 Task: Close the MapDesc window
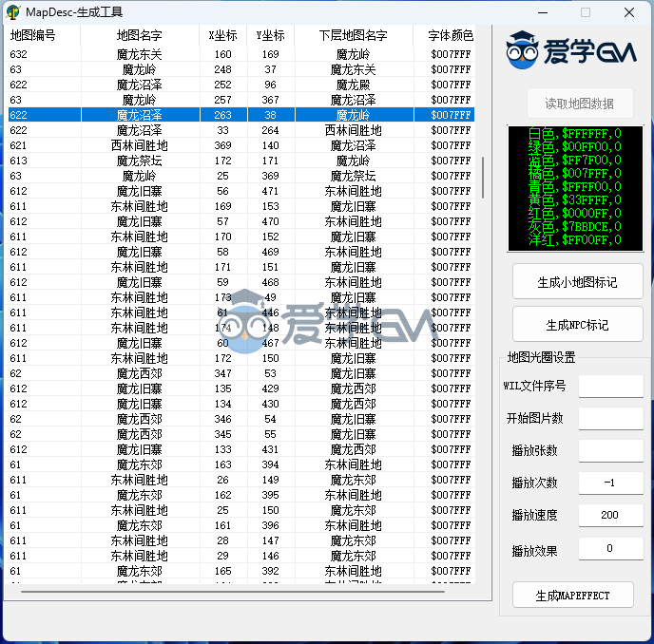coord(629,12)
